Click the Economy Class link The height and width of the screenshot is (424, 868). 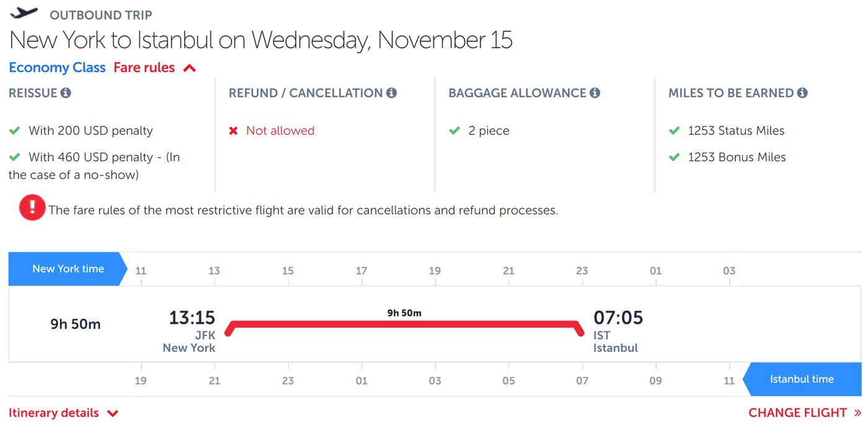click(x=57, y=68)
